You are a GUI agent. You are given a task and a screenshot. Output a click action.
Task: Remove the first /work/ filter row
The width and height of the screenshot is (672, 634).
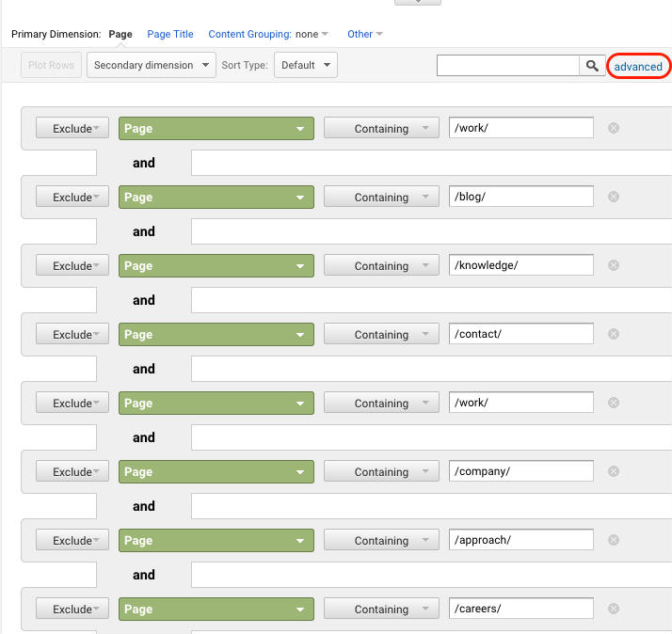(614, 128)
